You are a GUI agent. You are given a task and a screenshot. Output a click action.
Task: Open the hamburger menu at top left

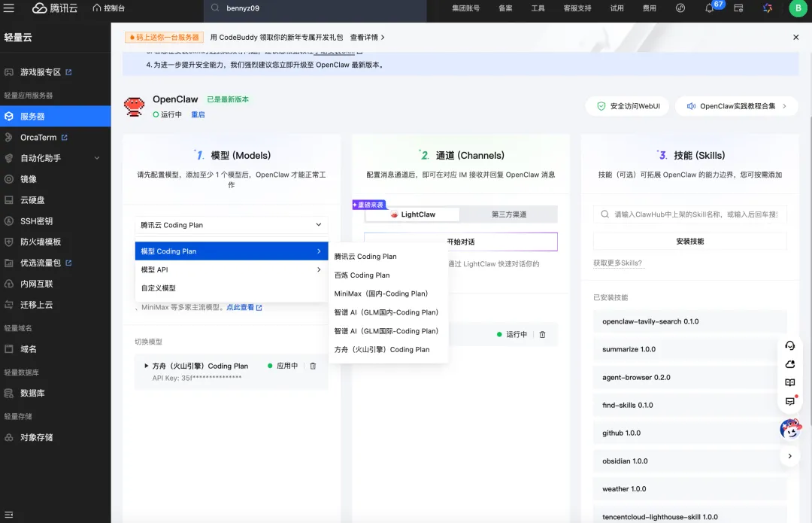pyautogui.click(x=9, y=8)
